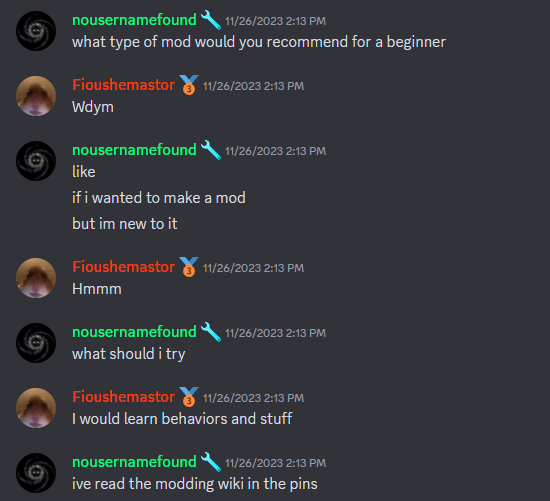This screenshot has width=550, height=501.
Task: Click wrench badge above "what should i try"
Action: pyautogui.click(x=211, y=332)
